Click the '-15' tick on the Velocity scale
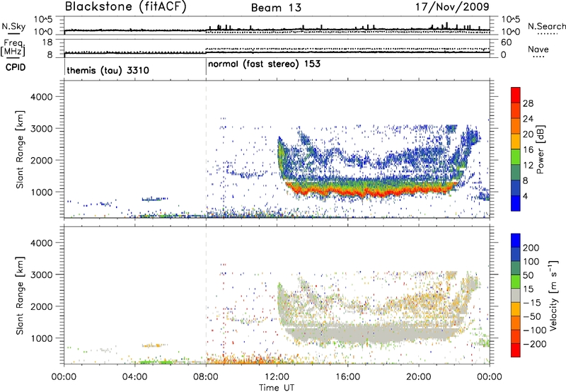 tap(532, 302)
